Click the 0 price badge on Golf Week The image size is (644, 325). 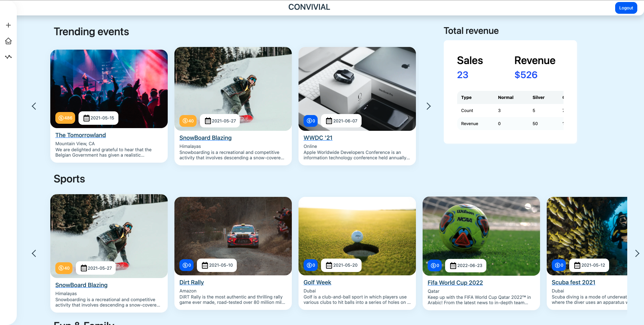click(311, 265)
